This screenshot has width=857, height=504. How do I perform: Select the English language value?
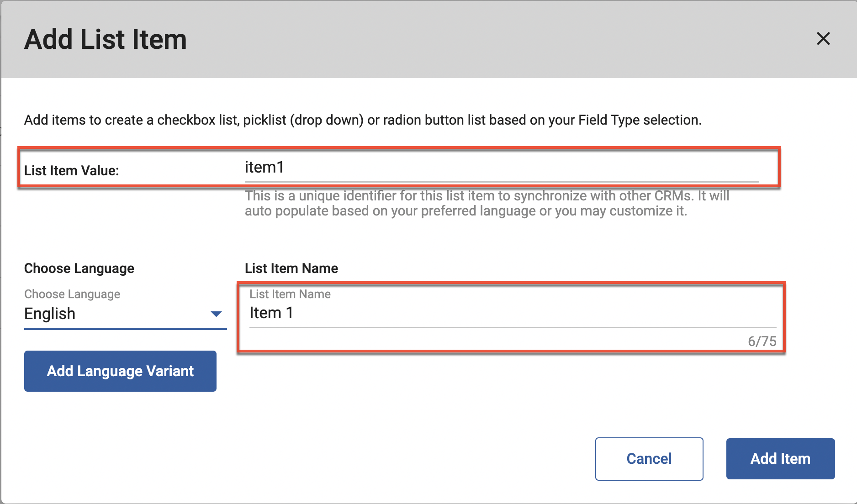[x=50, y=314]
